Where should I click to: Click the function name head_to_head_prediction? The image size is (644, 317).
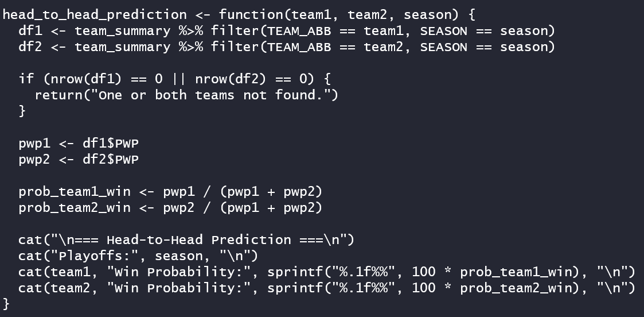click(x=95, y=15)
